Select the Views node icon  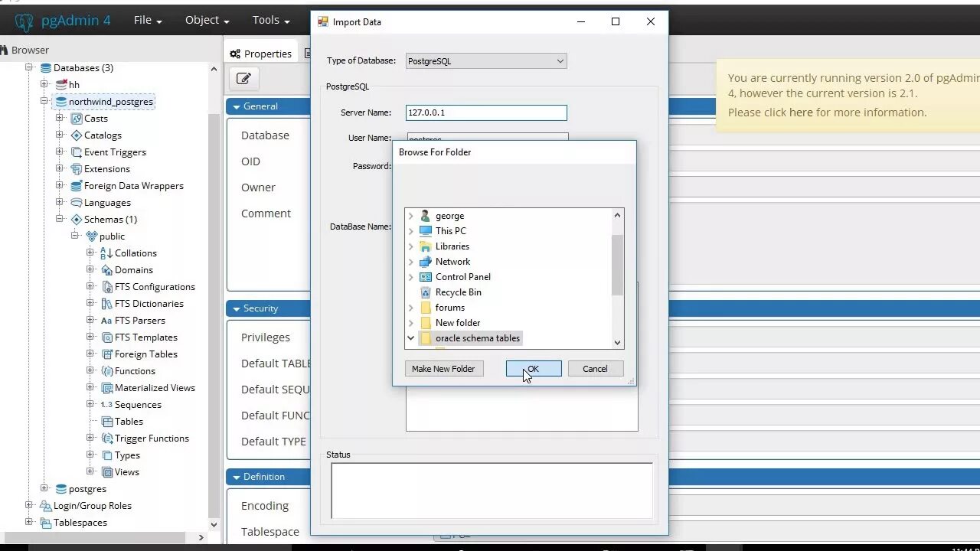pyautogui.click(x=106, y=472)
